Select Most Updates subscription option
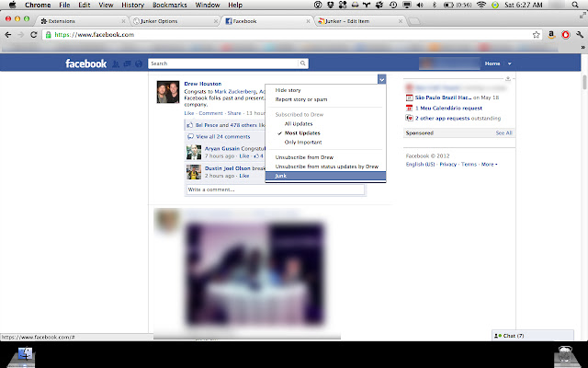Viewport: 588px width, 368px height. 302,132
